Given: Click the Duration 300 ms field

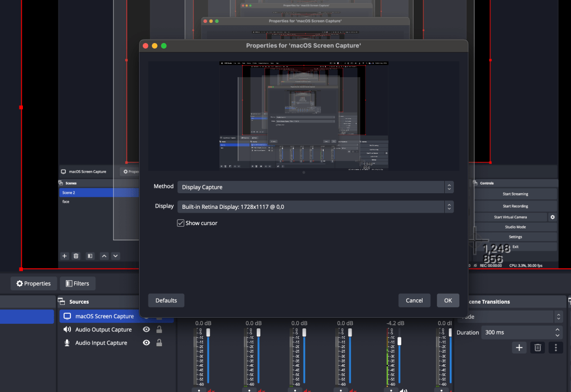Looking at the screenshot, I should coord(521,332).
